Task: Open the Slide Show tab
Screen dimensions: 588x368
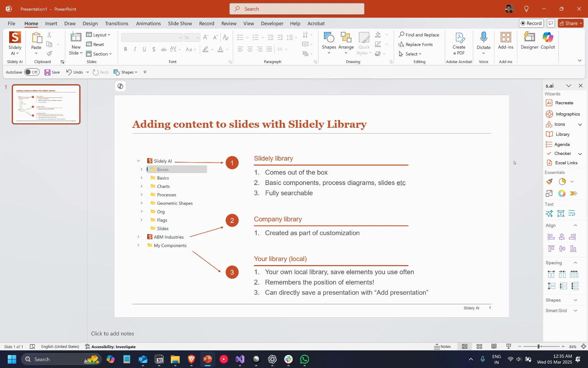Action: point(180,23)
